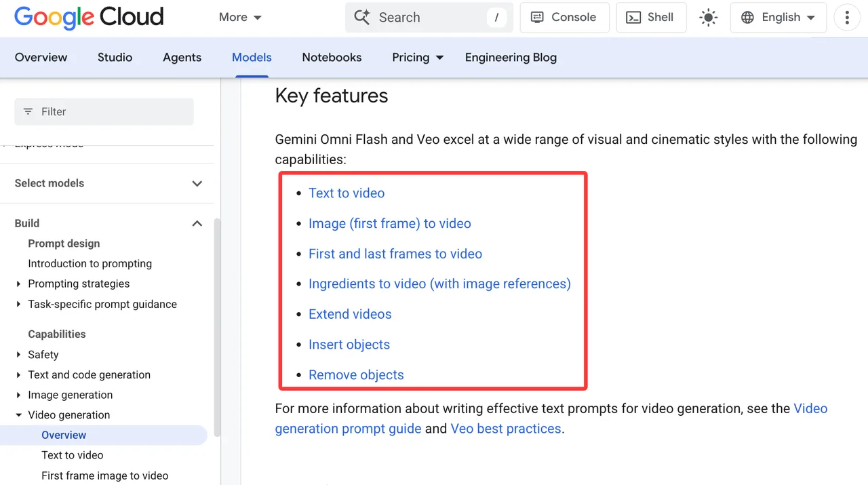Image resolution: width=868 pixels, height=485 pixels.
Task: Switch to the Notebooks tab
Action: 332,58
